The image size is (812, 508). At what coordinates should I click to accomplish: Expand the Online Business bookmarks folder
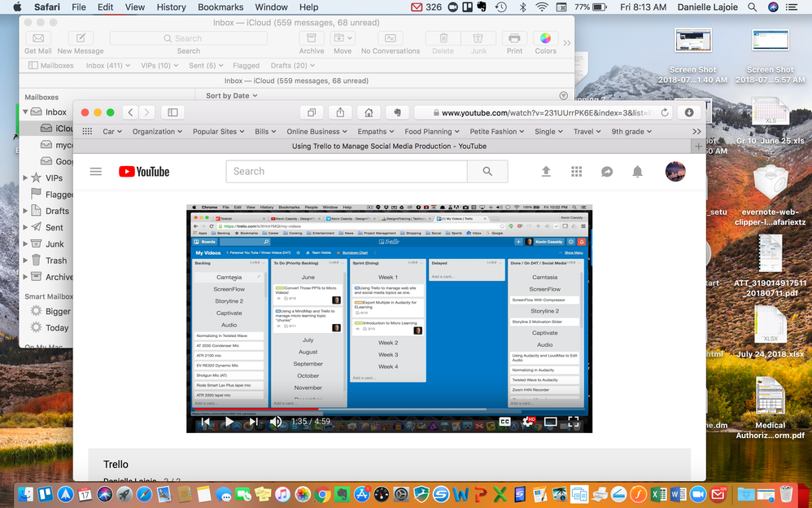click(x=317, y=132)
